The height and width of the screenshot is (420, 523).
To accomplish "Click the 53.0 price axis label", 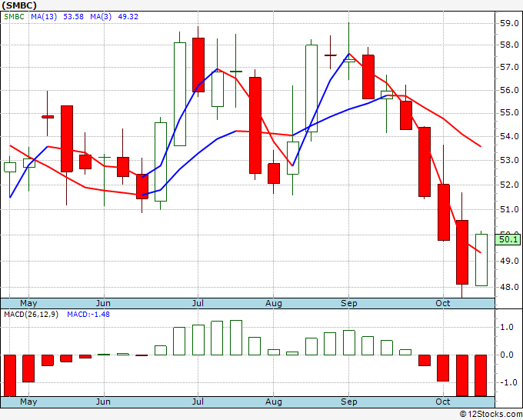I will click(x=509, y=160).
